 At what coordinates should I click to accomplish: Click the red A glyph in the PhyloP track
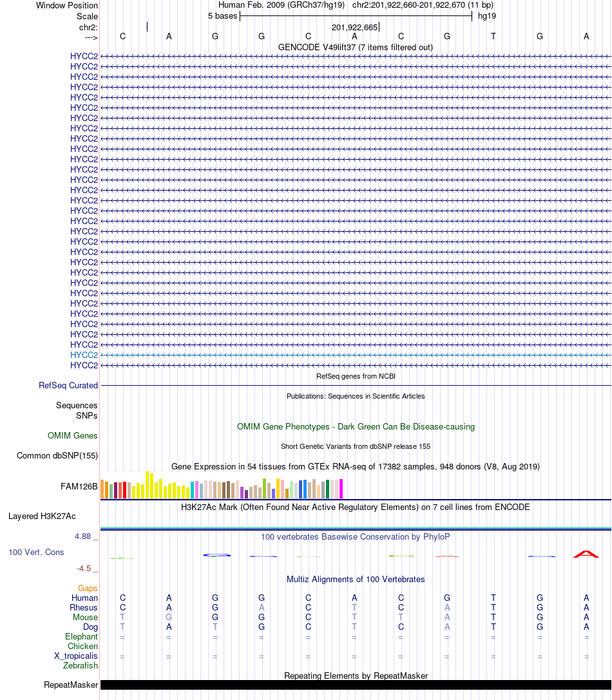[x=586, y=554]
